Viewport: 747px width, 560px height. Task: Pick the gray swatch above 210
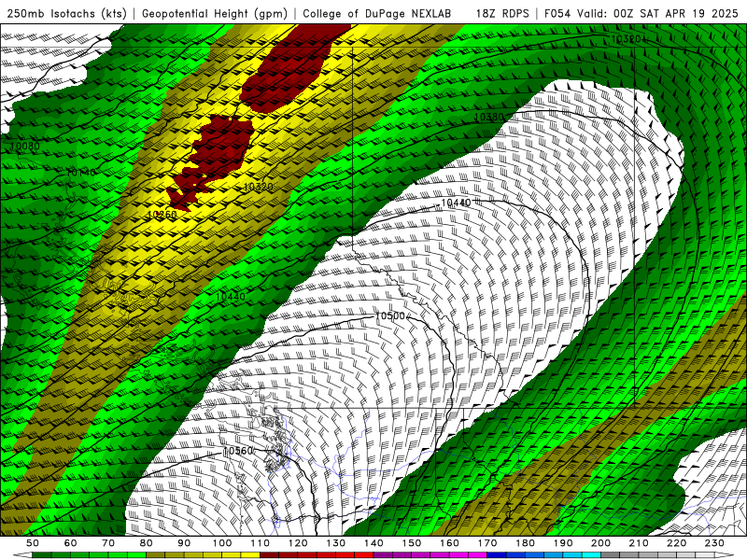648,555
